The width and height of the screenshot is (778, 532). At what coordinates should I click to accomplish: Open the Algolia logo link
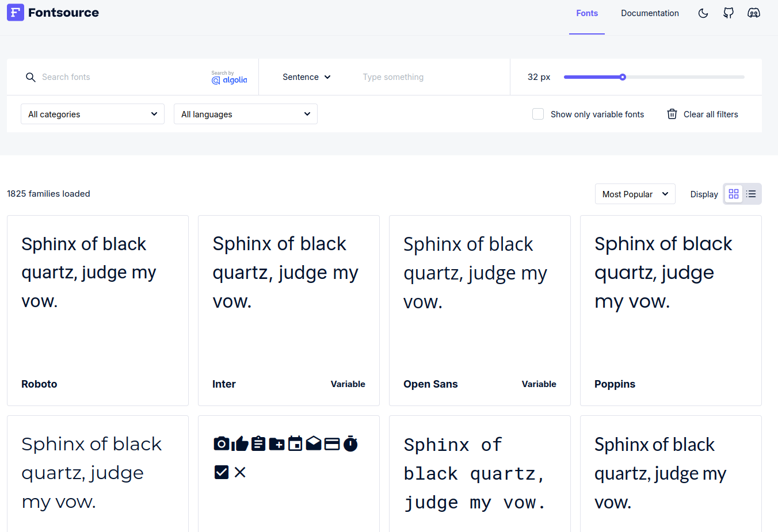229,78
